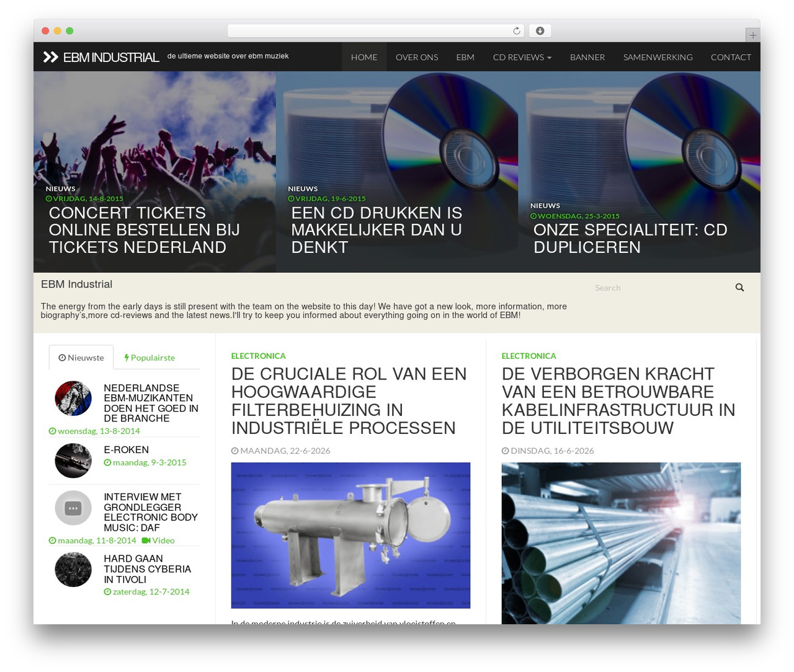794x672 pixels.
Task: Open the Hard gaan tijdens Cyberia thumbnail
Action: 73,569
